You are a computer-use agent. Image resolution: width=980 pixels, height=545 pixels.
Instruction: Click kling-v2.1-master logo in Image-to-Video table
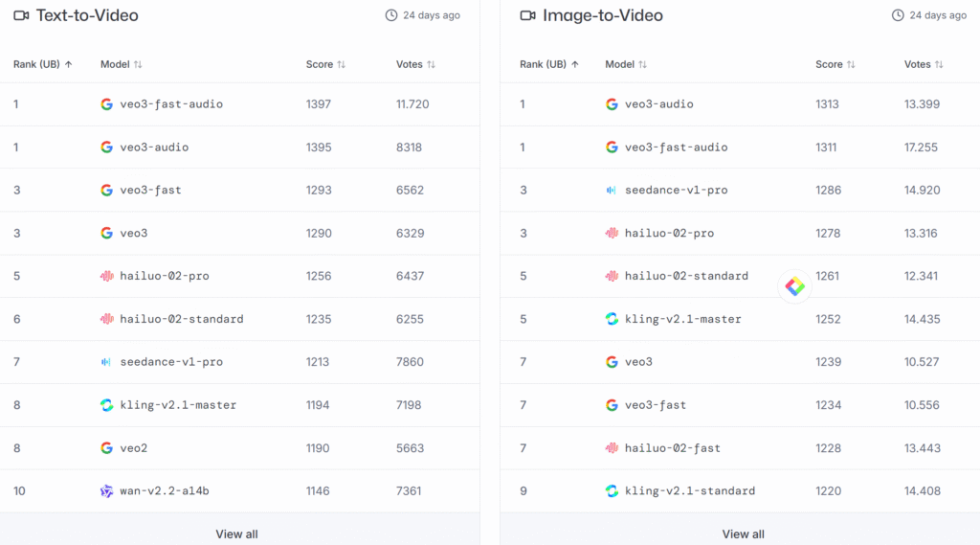pyautogui.click(x=612, y=319)
